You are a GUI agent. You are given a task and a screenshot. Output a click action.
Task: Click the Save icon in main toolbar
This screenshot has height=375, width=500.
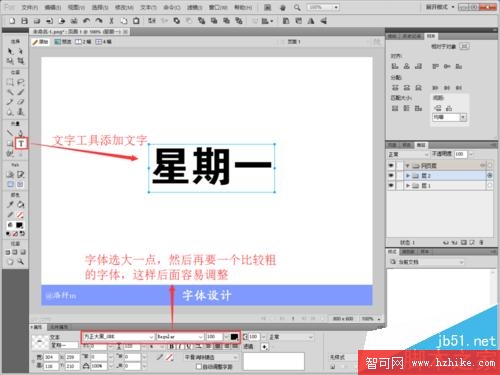coord(24,21)
